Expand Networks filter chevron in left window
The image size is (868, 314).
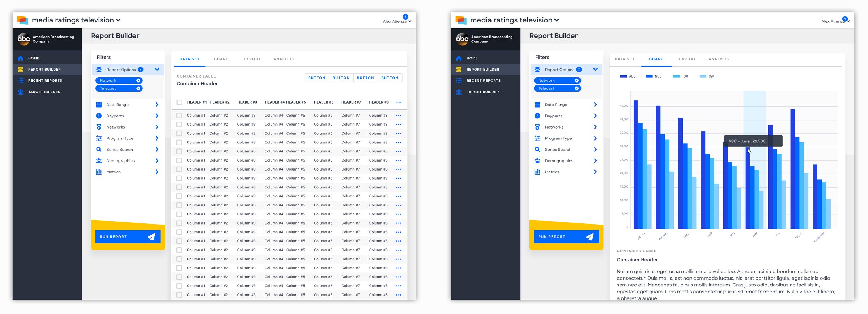pyautogui.click(x=157, y=127)
